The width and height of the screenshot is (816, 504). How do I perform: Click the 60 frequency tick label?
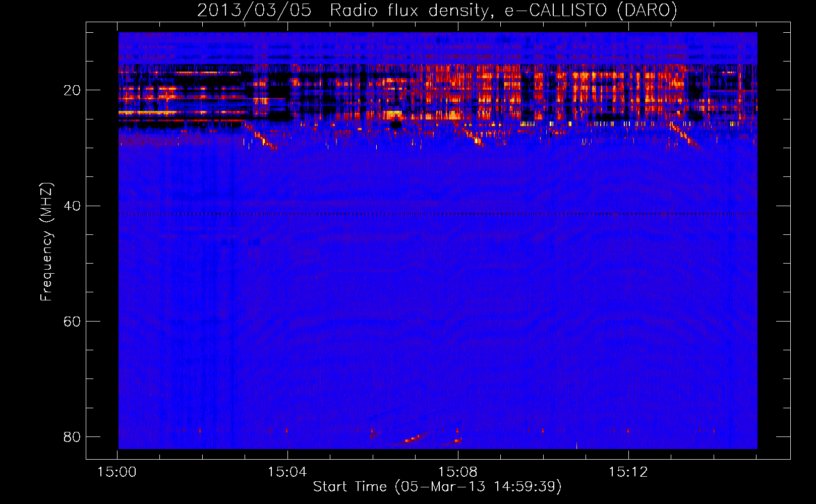72,321
